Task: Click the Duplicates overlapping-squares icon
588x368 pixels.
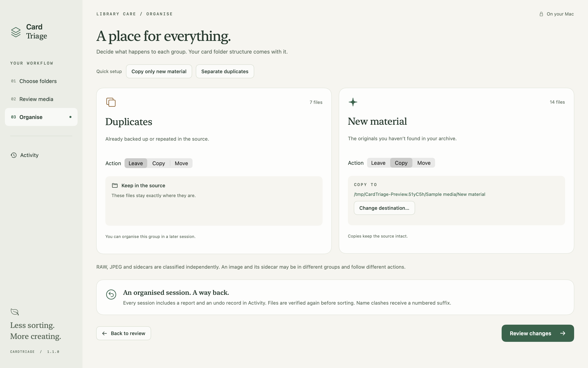Action: (111, 102)
